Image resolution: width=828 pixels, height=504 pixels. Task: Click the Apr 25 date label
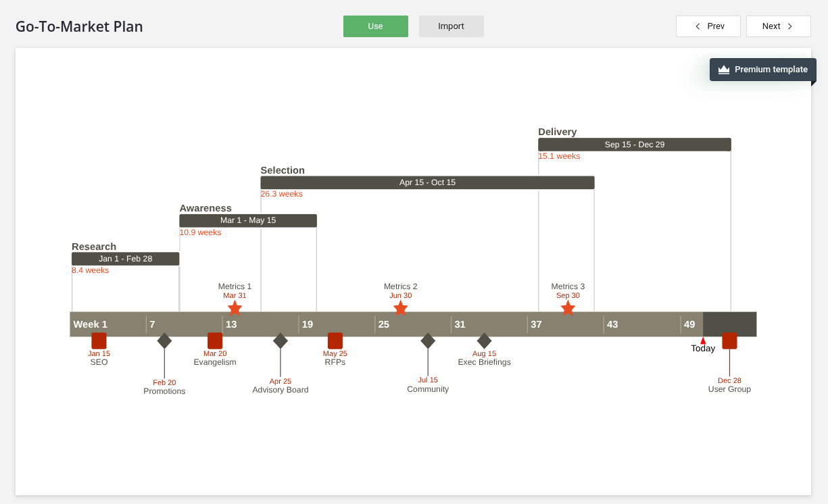point(281,381)
